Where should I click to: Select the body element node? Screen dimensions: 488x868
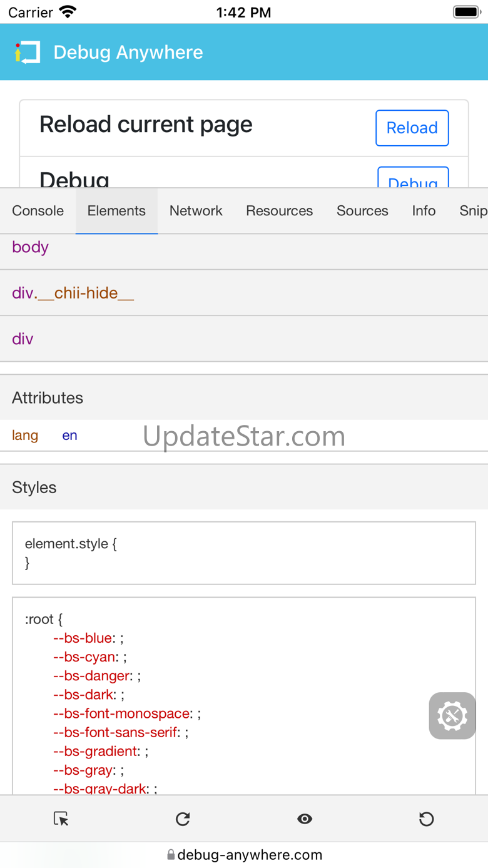click(30, 247)
